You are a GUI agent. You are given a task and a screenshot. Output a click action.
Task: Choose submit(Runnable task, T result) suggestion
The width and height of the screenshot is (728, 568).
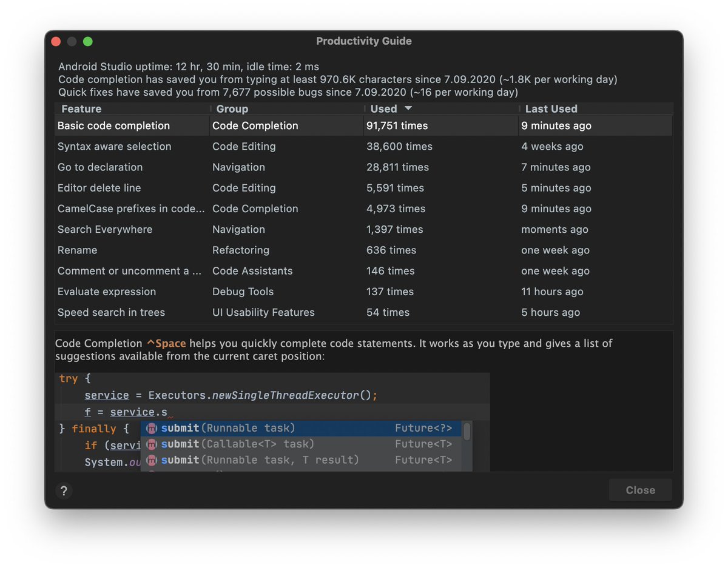[x=301, y=460]
